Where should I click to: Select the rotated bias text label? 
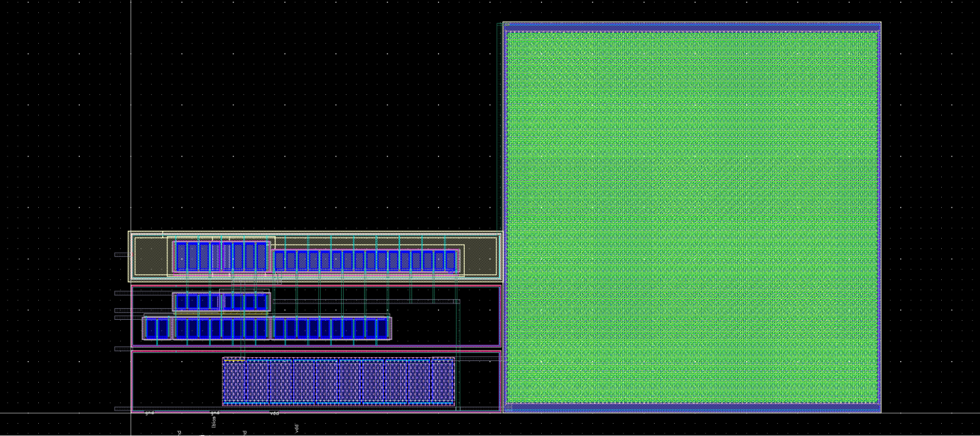click(214, 422)
